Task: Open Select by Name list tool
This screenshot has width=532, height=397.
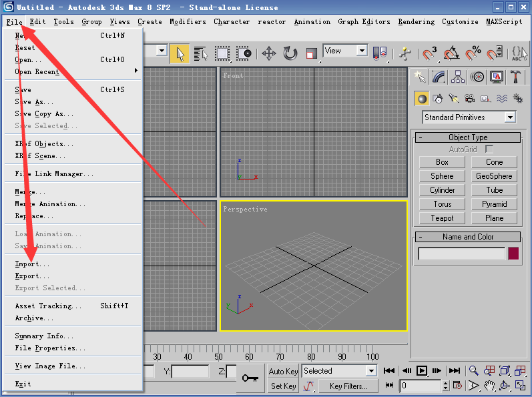Action: pos(201,53)
